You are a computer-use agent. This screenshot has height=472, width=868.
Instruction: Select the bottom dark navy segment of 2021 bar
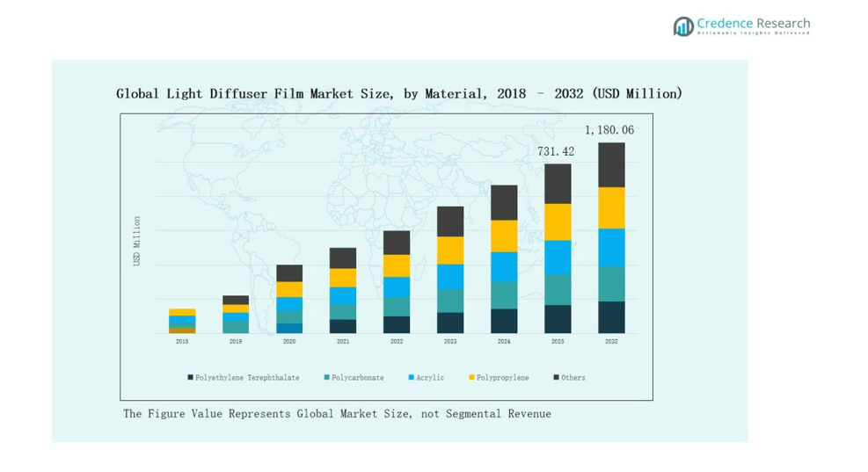pyautogui.click(x=343, y=326)
